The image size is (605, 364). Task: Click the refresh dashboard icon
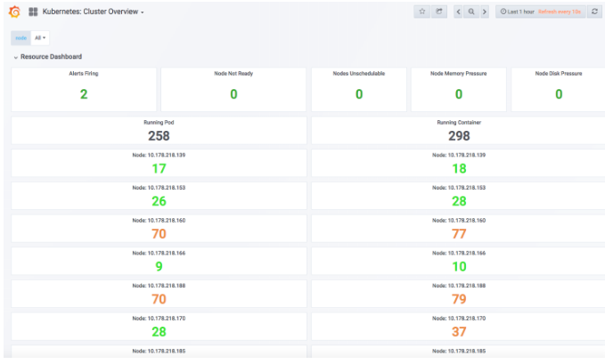(595, 12)
